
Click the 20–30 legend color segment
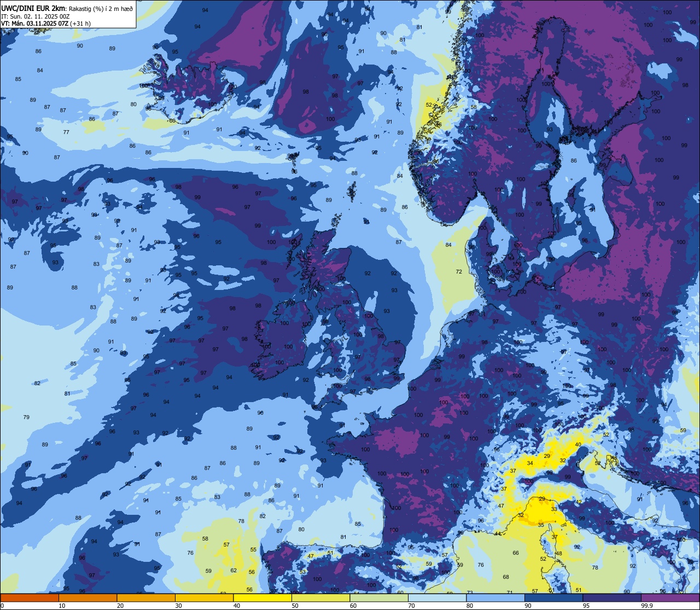click(146, 598)
